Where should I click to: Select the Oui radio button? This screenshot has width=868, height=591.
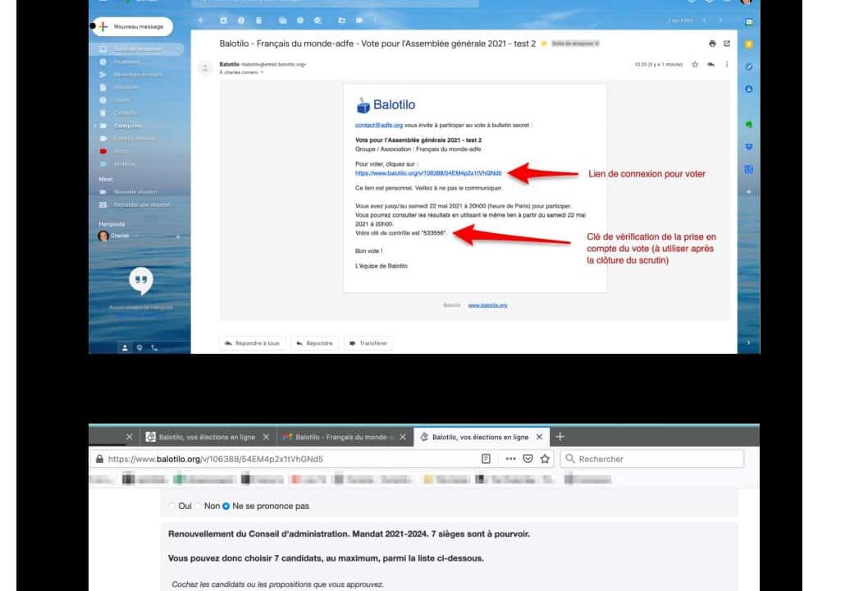tap(172, 506)
